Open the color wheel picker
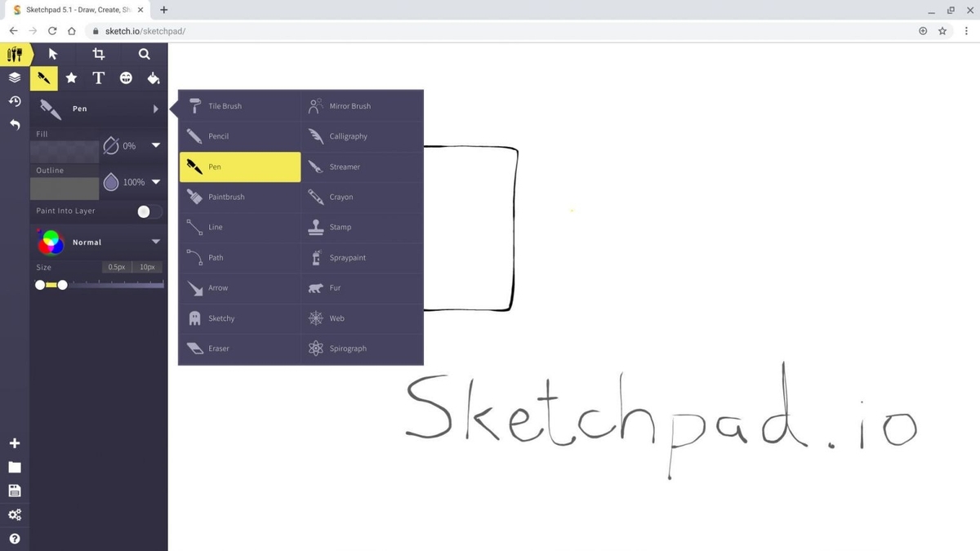Image resolution: width=980 pixels, height=551 pixels. (49, 242)
